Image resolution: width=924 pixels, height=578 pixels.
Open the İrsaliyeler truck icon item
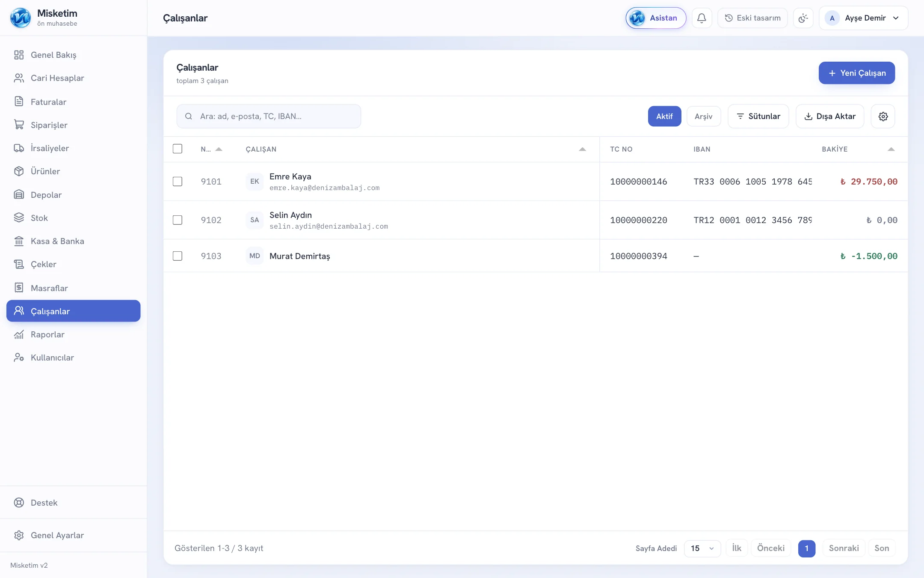[x=74, y=148]
